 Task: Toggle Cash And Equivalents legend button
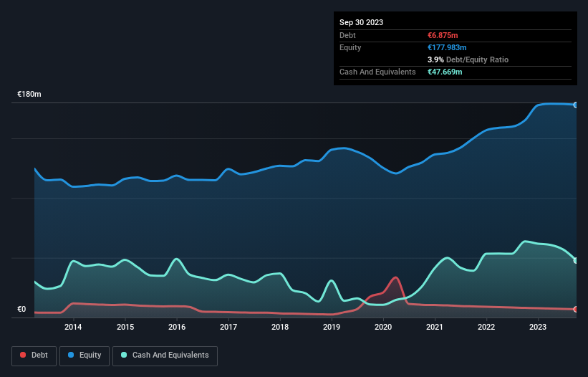coord(165,355)
